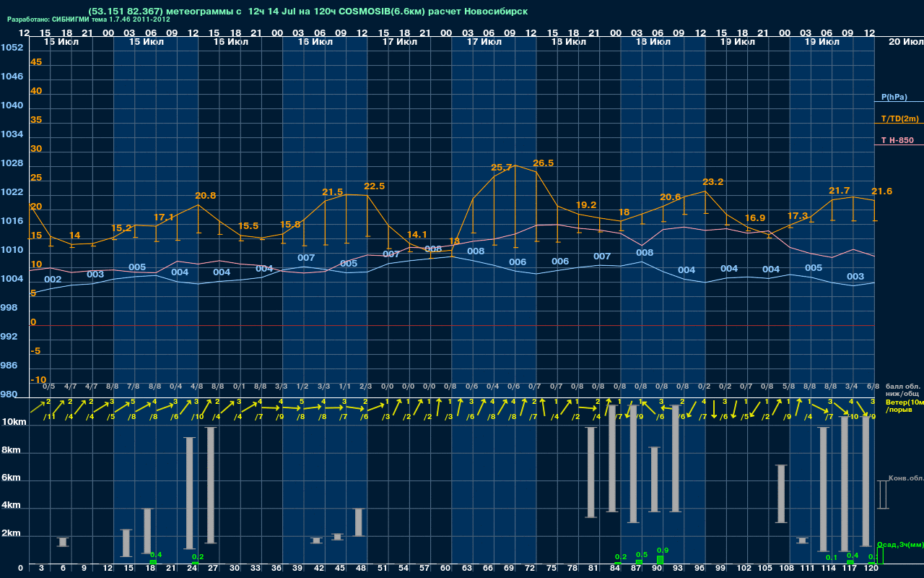Click the балл обл. ниж/общ legend label
Screen dimensions: 924x578
pos(904,391)
